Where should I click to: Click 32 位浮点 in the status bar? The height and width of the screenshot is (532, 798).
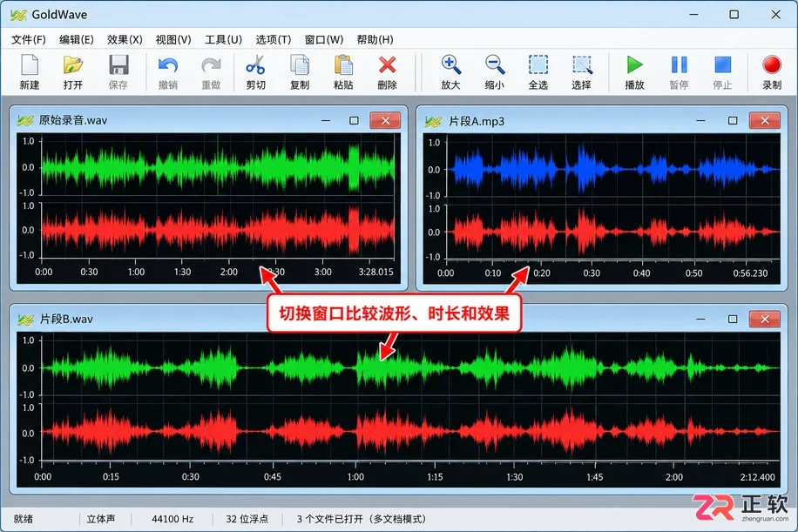(x=247, y=519)
